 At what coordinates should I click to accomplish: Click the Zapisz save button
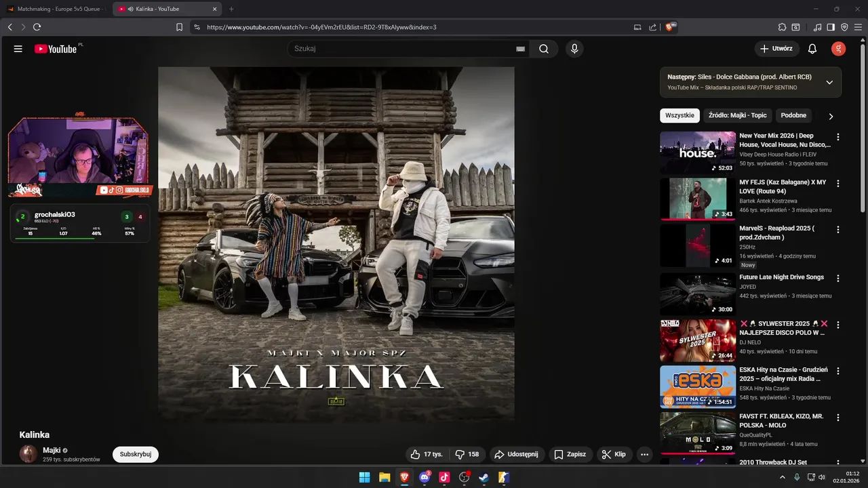(570, 454)
